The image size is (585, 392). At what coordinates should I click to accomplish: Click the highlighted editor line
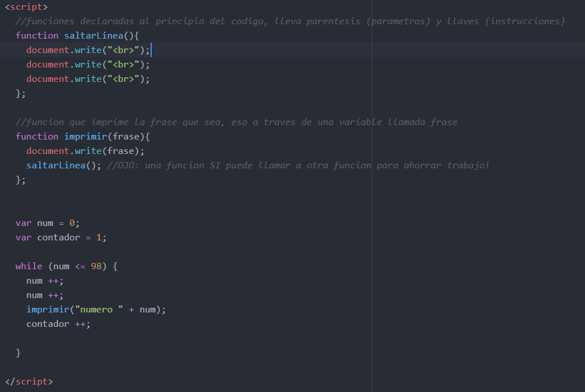click(231, 50)
